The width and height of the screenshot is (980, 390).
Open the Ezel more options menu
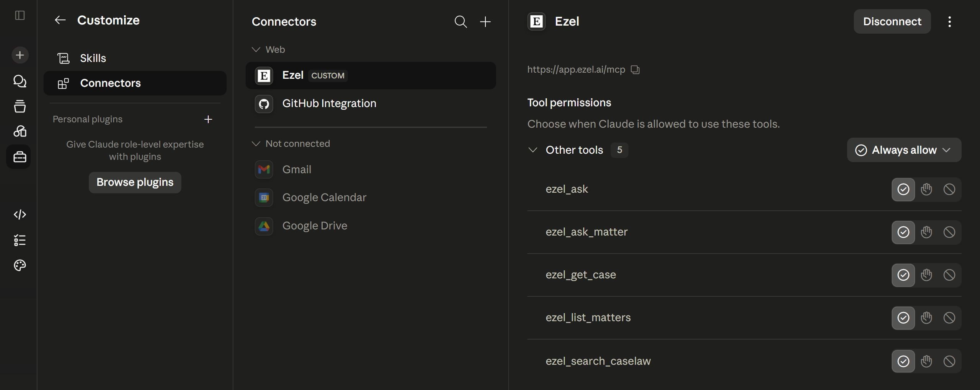tap(949, 21)
